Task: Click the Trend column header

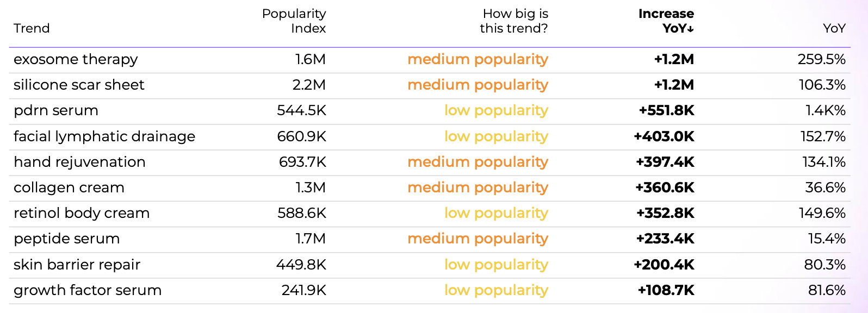Action: pos(32,28)
